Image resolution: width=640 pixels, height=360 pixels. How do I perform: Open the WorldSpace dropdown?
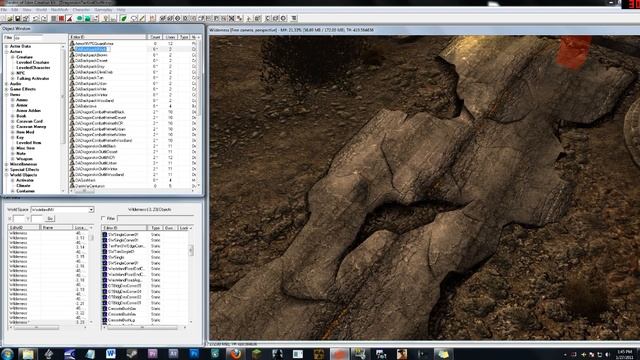tap(91, 209)
